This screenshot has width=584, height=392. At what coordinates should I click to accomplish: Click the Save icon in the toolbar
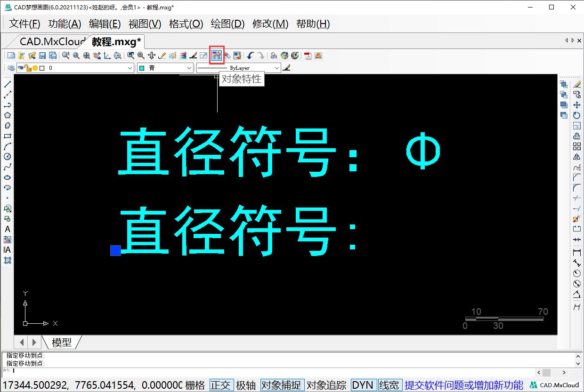point(43,55)
